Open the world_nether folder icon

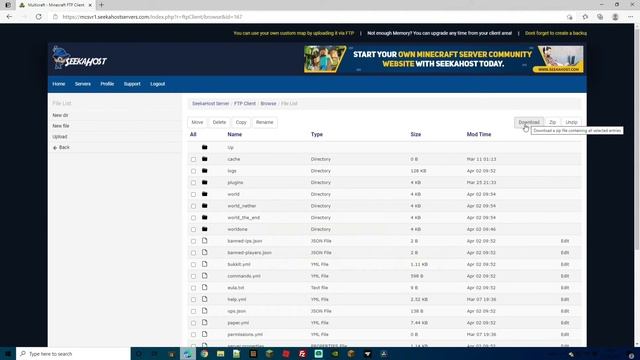pyautogui.click(x=204, y=206)
